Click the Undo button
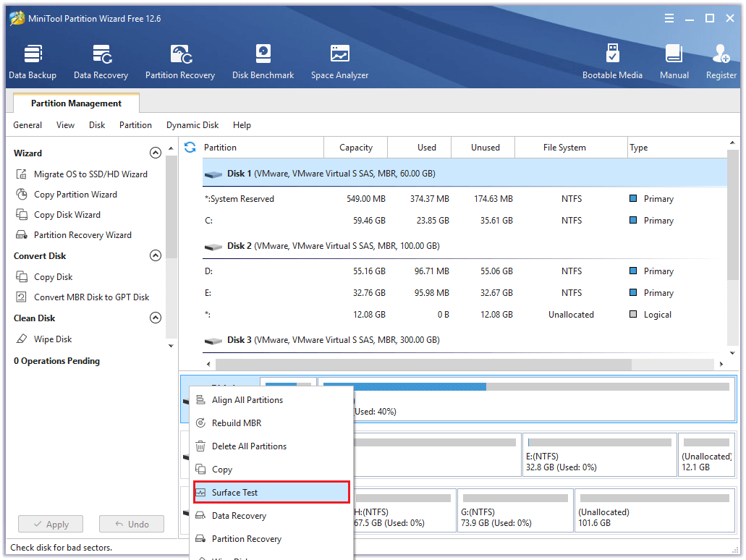 [131, 524]
